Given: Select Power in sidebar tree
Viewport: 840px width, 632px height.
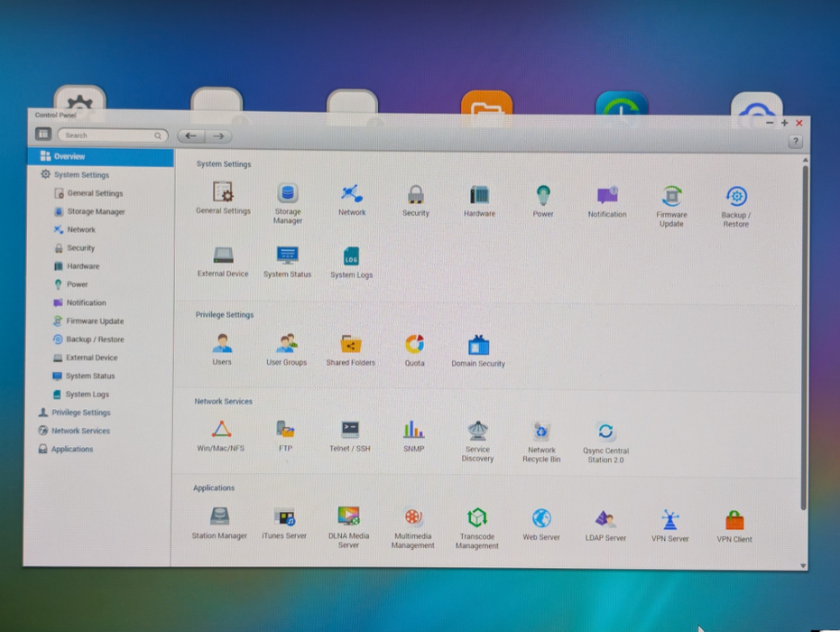Looking at the screenshot, I should click(77, 284).
